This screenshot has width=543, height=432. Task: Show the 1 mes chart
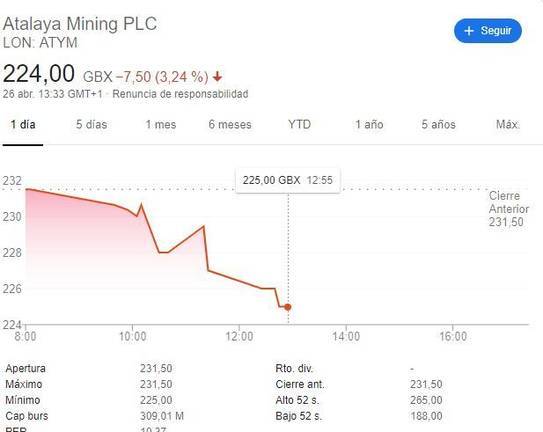point(161,124)
